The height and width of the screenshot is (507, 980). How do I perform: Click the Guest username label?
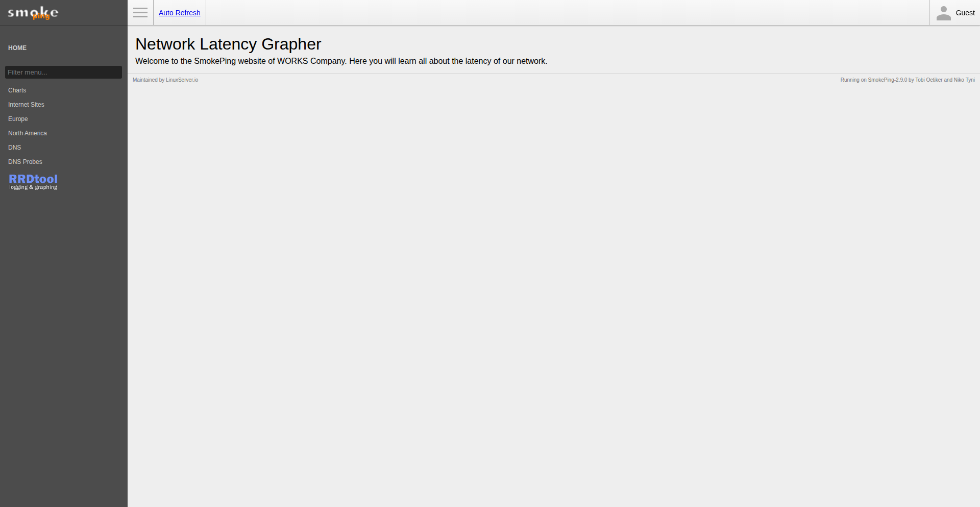pos(965,13)
